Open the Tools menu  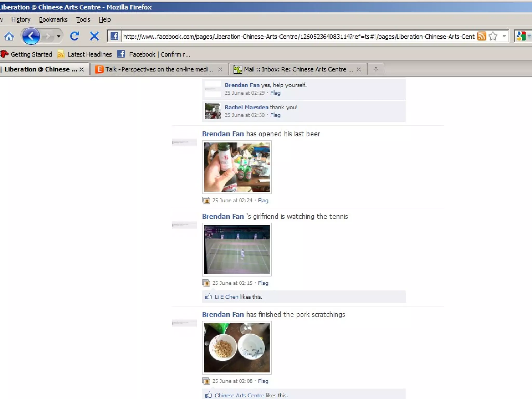click(83, 19)
